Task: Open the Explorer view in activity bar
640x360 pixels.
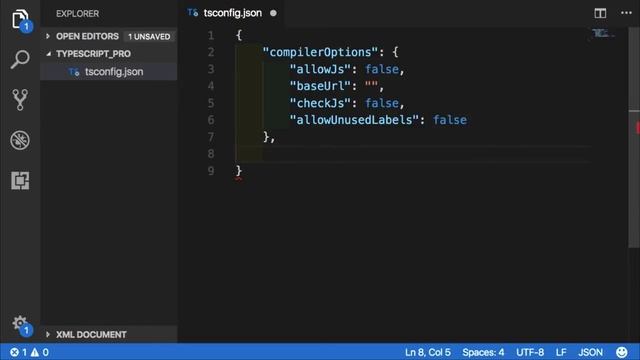Action: point(20,20)
